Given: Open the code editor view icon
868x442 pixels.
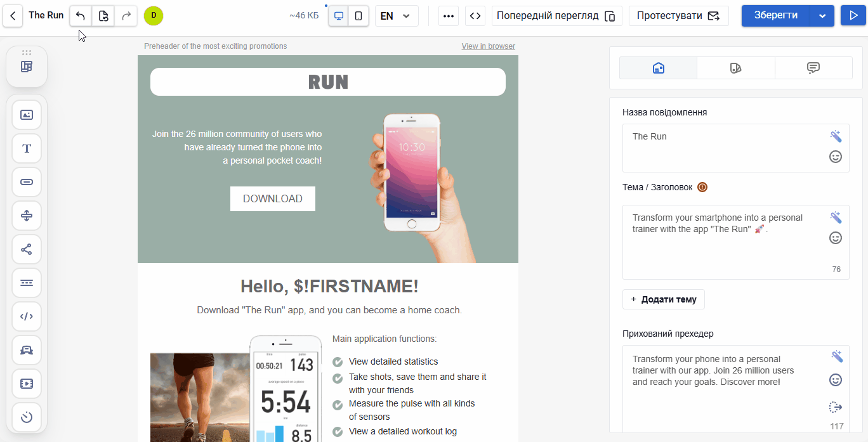Looking at the screenshot, I should pos(475,16).
